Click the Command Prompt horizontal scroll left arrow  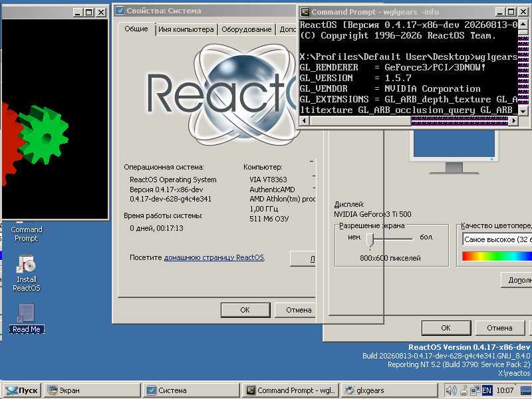(304, 120)
